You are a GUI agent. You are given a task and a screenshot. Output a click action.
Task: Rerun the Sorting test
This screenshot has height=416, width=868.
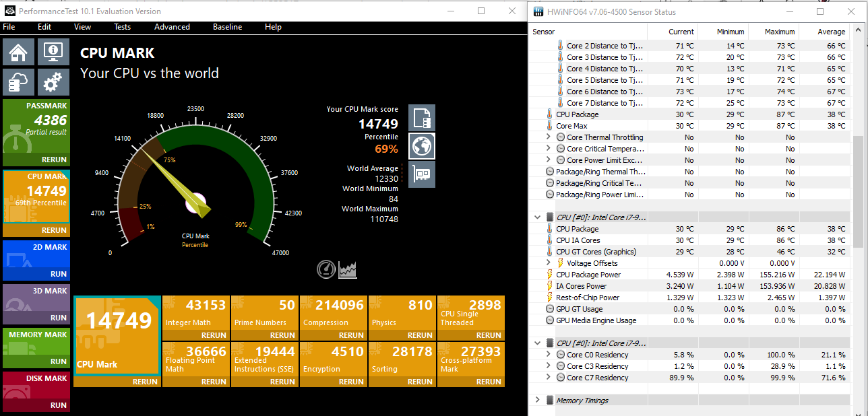[x=420, y=382]
